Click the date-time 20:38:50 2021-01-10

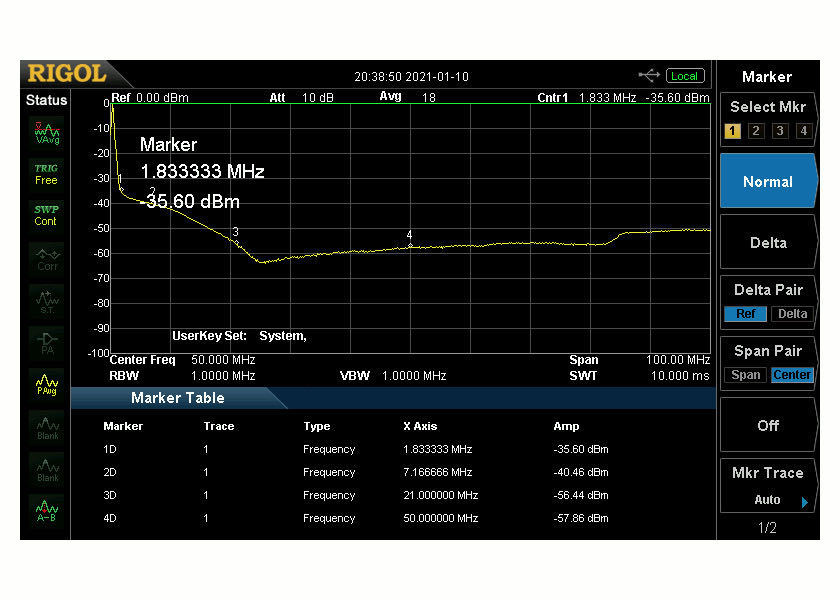(411, 77)
